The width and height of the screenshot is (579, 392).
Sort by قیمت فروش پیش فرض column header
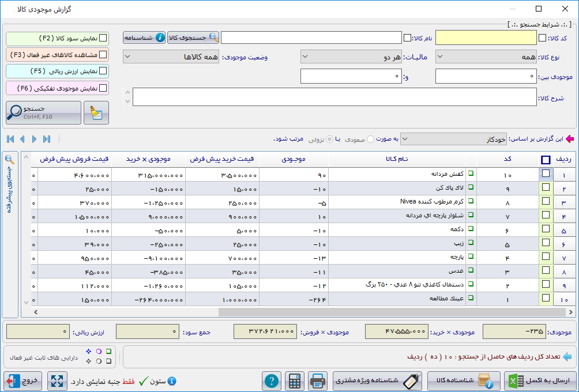tap(74, 159)
